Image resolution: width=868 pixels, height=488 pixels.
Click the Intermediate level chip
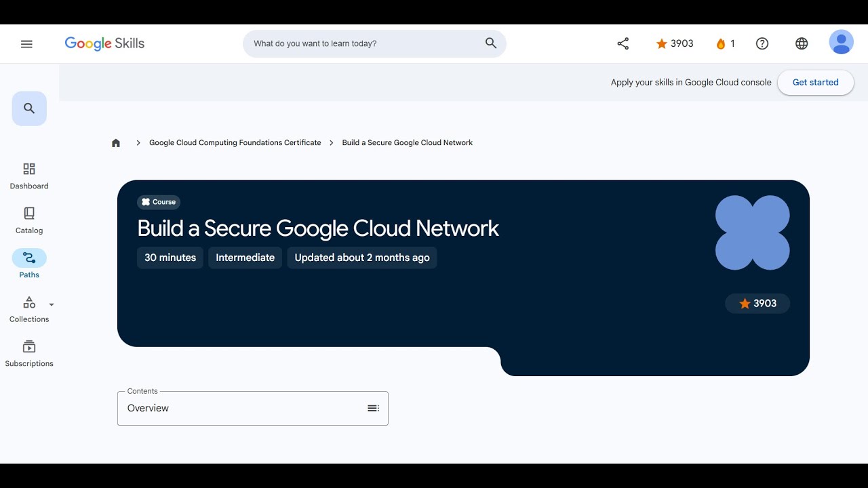point(245,258)
